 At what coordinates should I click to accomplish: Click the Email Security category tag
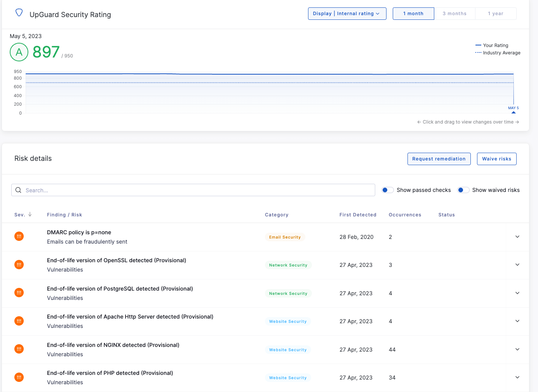pos(285,237)
